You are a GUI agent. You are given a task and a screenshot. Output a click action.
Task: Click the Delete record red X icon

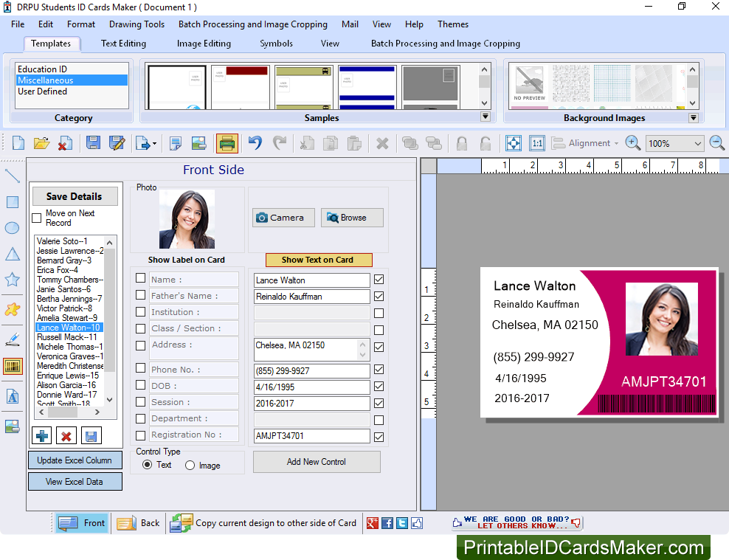click(66, 436)
